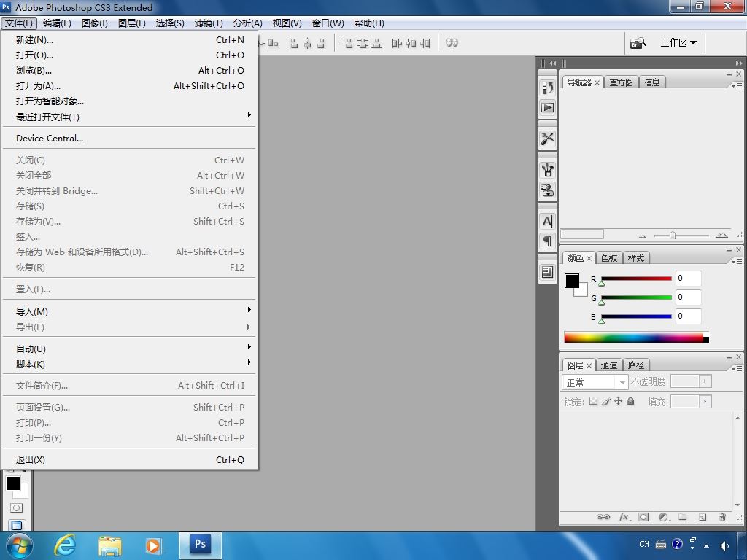Open the 编辑(E) menu
The image size is (747, 560).
click(x=57, y=23)
